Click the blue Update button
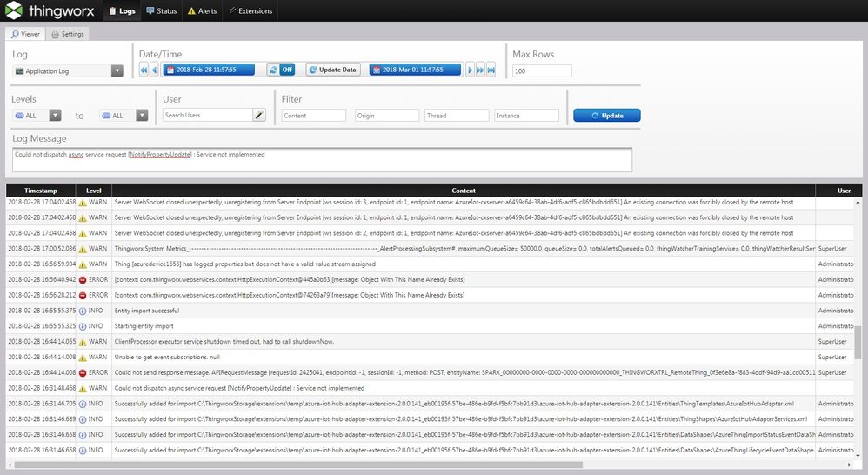Image resolution: width=868 pixels, height=475 pixels. (x=607, y=115)
